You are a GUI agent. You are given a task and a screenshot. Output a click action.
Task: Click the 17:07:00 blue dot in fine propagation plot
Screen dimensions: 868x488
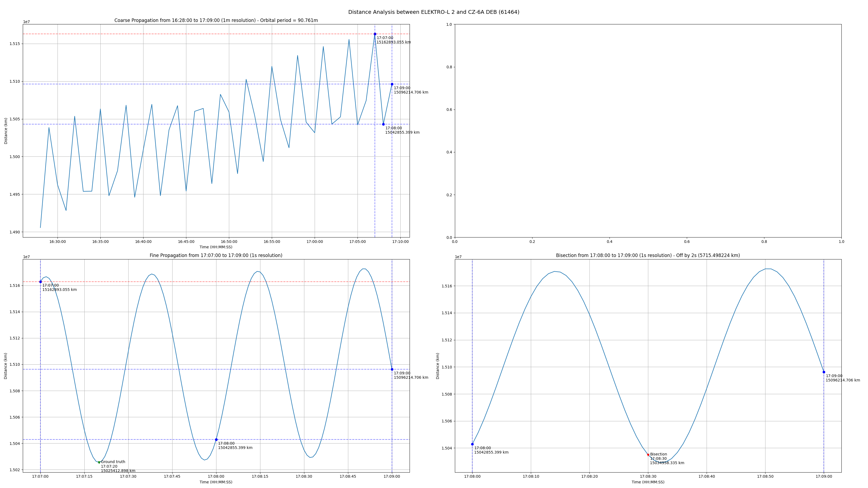pos(40,282)
